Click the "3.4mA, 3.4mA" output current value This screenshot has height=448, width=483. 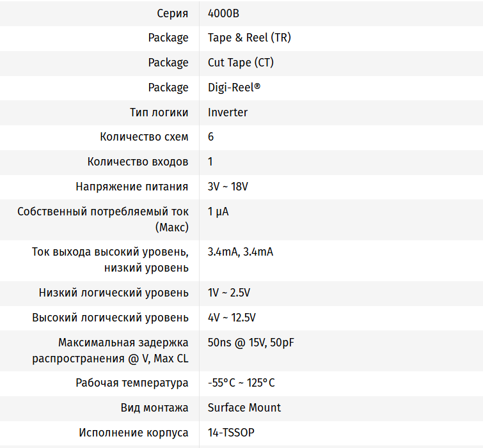(x=241, y=252)
